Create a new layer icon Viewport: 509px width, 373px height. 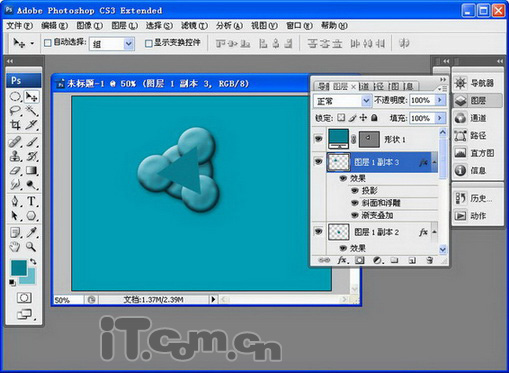click(412, 260)
